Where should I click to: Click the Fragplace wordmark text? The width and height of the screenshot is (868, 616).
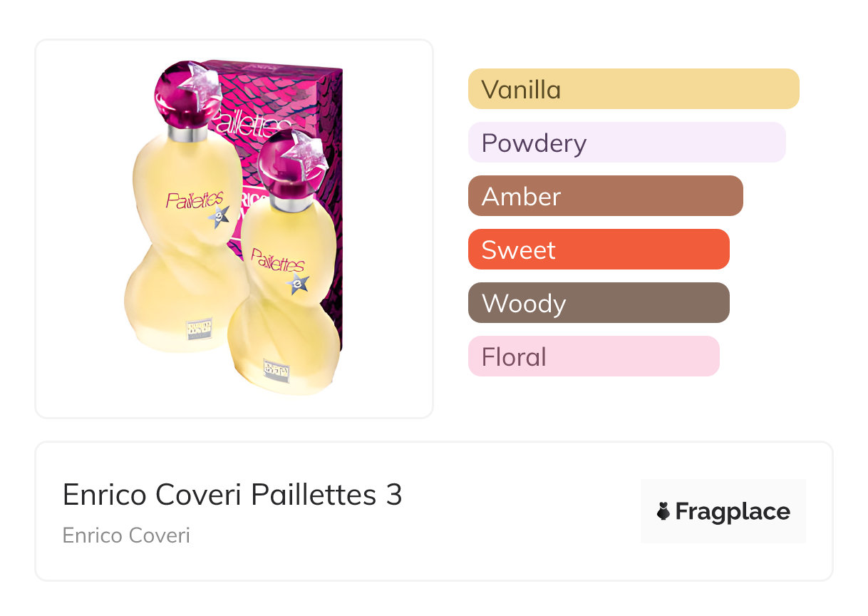click(733, 511)
